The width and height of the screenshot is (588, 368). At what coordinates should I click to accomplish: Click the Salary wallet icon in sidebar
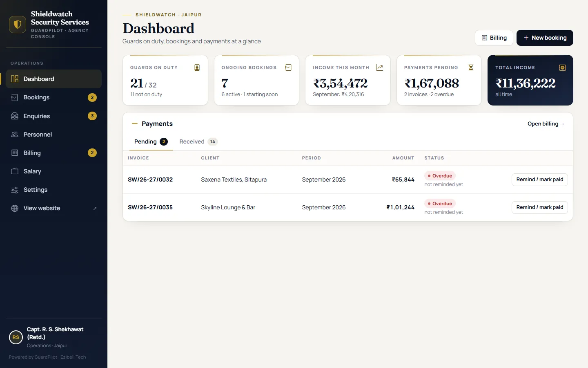[15, 171]
